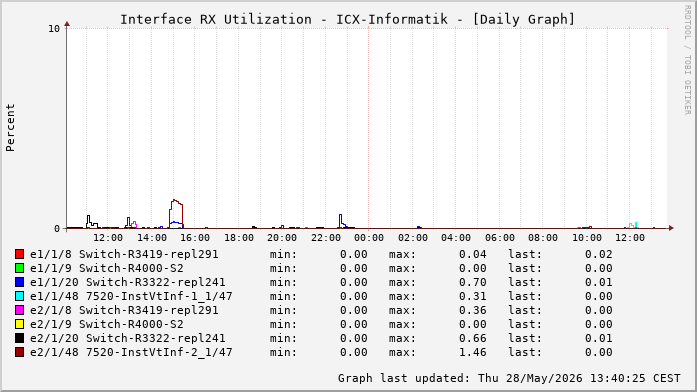Image resolution: width=697 pixels, height=392 pixels.
Task: Click legend label e1/1/48 7520-InstVtInf-1_1/47
Action: (131, 296)
